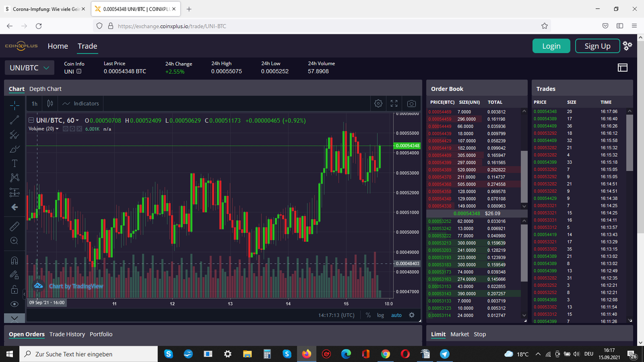Open chart bottom-bar settings gear
Viewport: 644px width, 362px height.
pos(412,315)
